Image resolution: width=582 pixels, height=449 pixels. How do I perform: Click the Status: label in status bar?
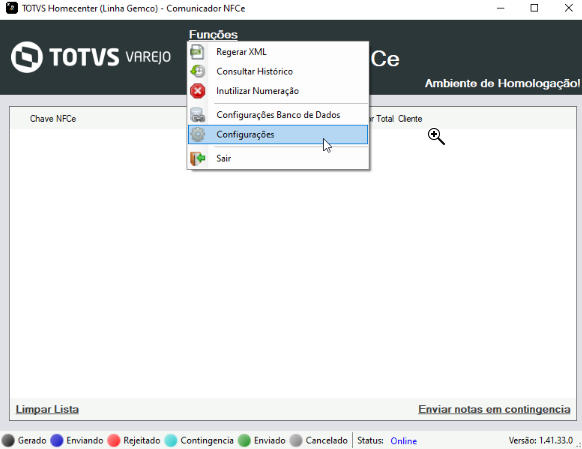[x=370, y=440]
